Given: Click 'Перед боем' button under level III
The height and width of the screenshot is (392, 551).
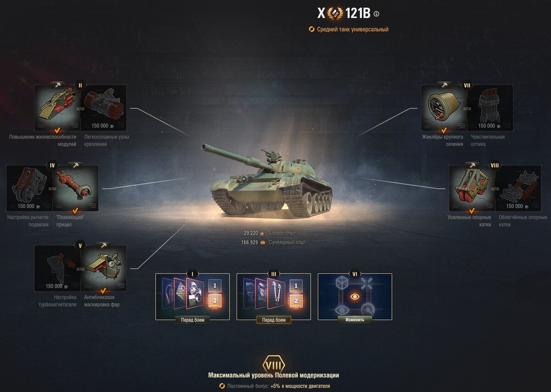Looking at the screenshot, I should click(274, 320).
